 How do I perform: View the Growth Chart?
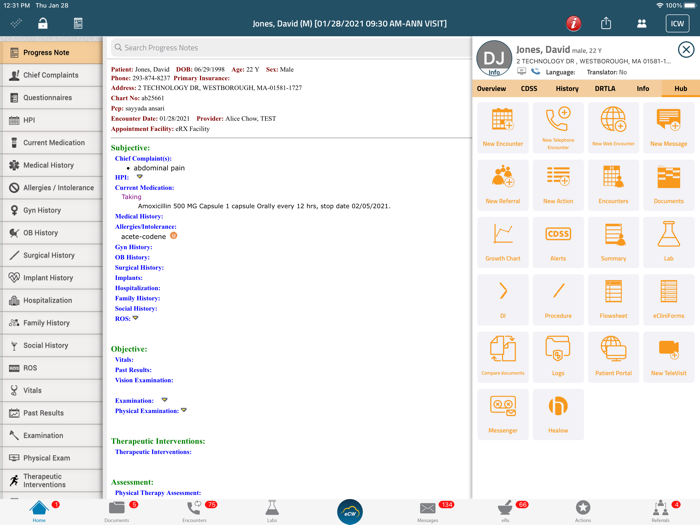click(503, 242)
